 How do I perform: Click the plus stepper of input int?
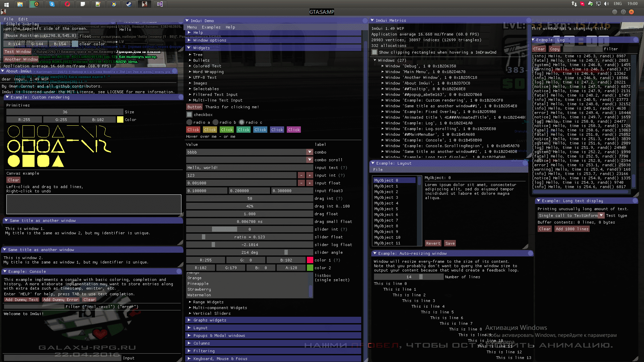(x=309, y=175)
